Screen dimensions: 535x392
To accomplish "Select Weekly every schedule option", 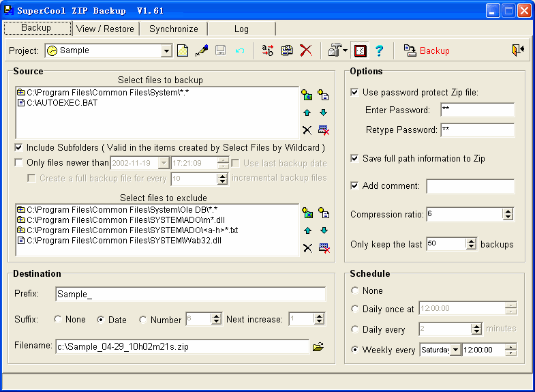I will (x=355, y=350).
